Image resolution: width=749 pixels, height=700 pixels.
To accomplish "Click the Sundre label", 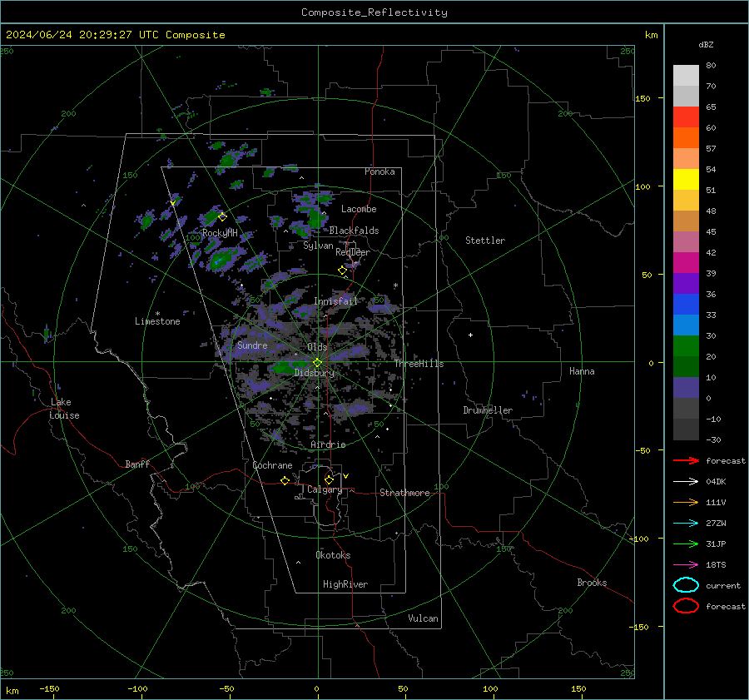I will (252, 345).
